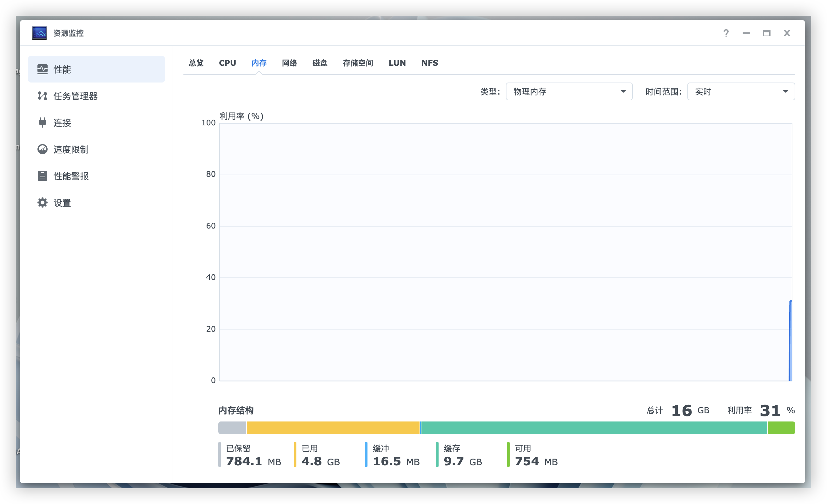Image resolution: width=827 pixels, height=504 pixels.
Task: Select 速度限制 in the sidebar
Action: click(96, 149)
